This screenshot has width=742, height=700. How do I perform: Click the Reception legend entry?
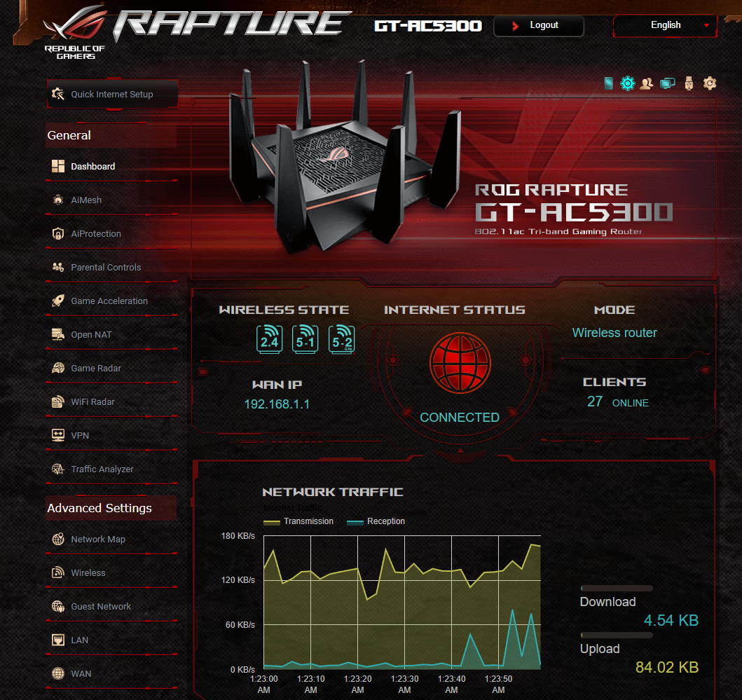click(x=376, y=521)
